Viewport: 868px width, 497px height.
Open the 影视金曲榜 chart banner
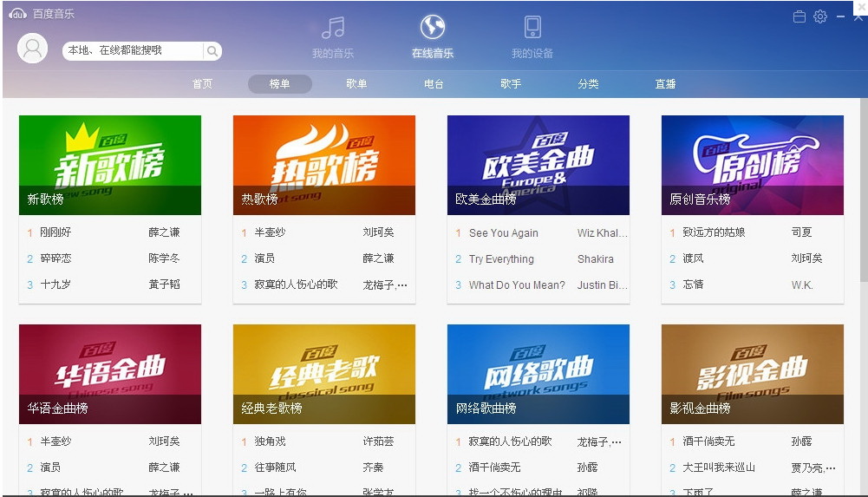click(x=753, y=374)
